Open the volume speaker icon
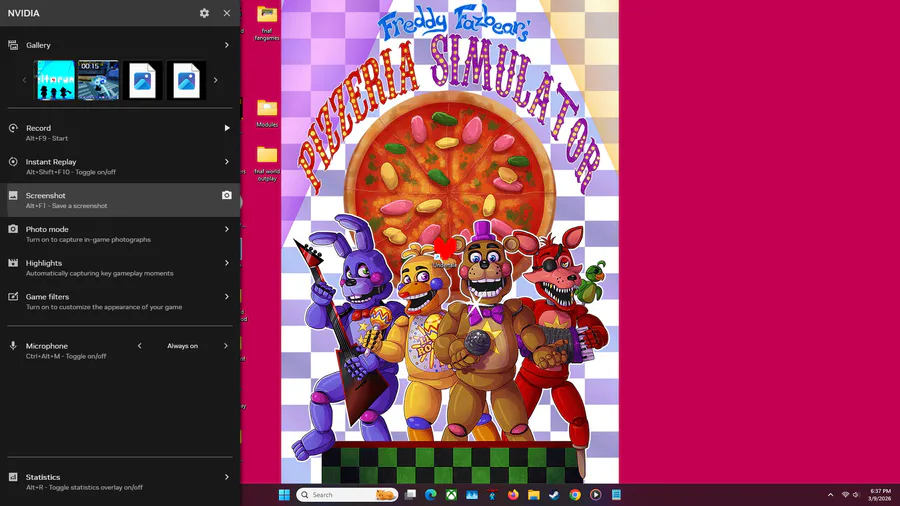This screenshot has width=900, height=506. [856, 495]
